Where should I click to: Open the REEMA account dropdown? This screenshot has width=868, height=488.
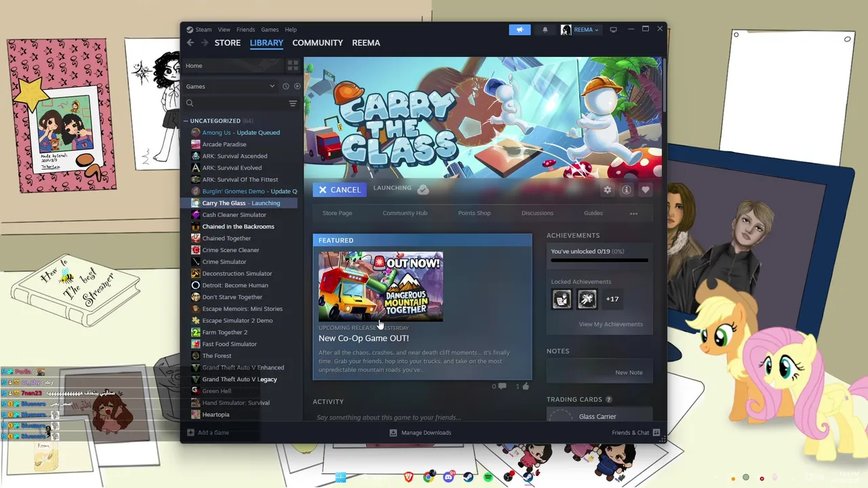(x=580, y=30)
